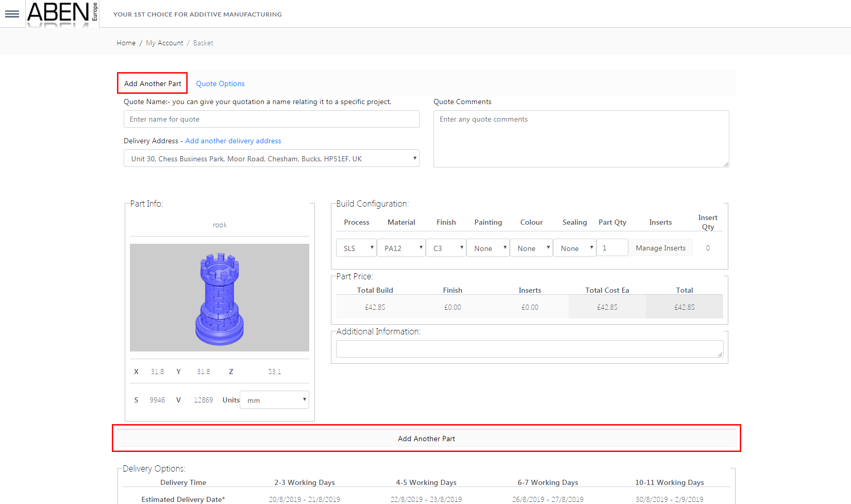The height and width of the screenshot is (504, 851).
Task: Click the quote name input field
Action: [x=271, y=119]
